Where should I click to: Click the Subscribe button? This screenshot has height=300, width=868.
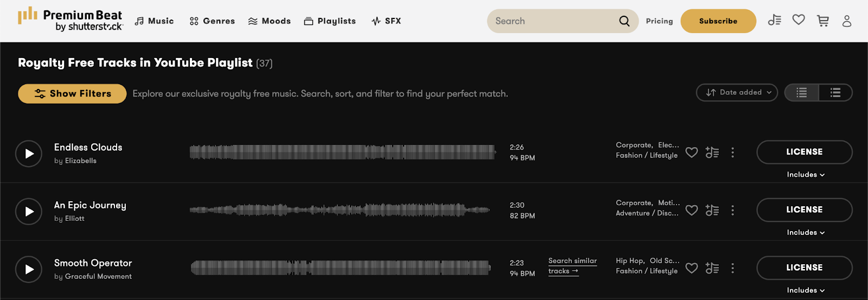point(718,21)
